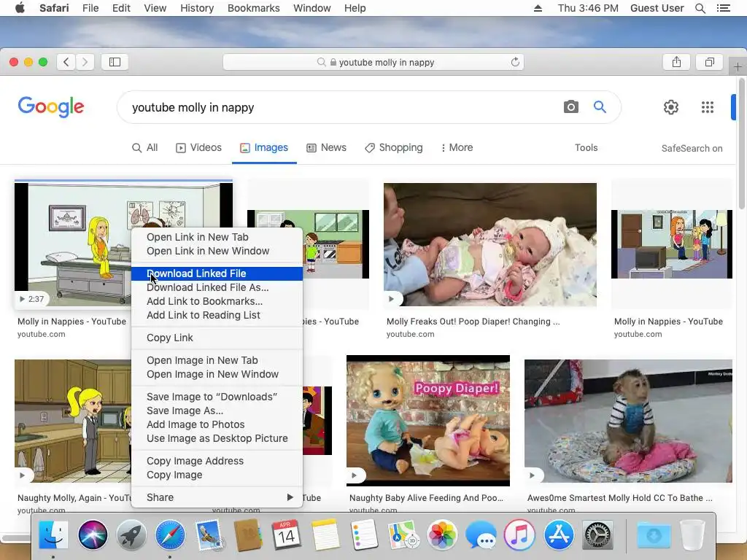Viewport: 747px width, 560px height.
Task: Toggle the Safari sidebar button
Action: [x=115, y=62]
